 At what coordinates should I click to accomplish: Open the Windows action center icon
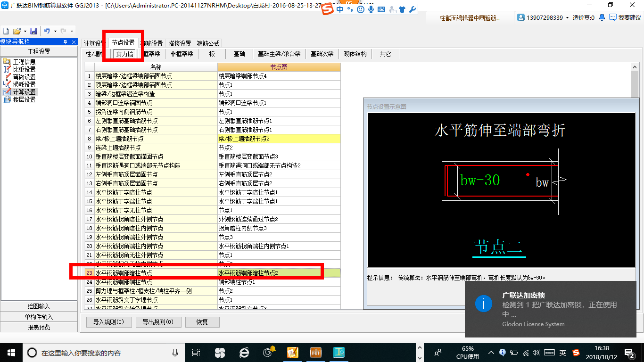(629, 353)
